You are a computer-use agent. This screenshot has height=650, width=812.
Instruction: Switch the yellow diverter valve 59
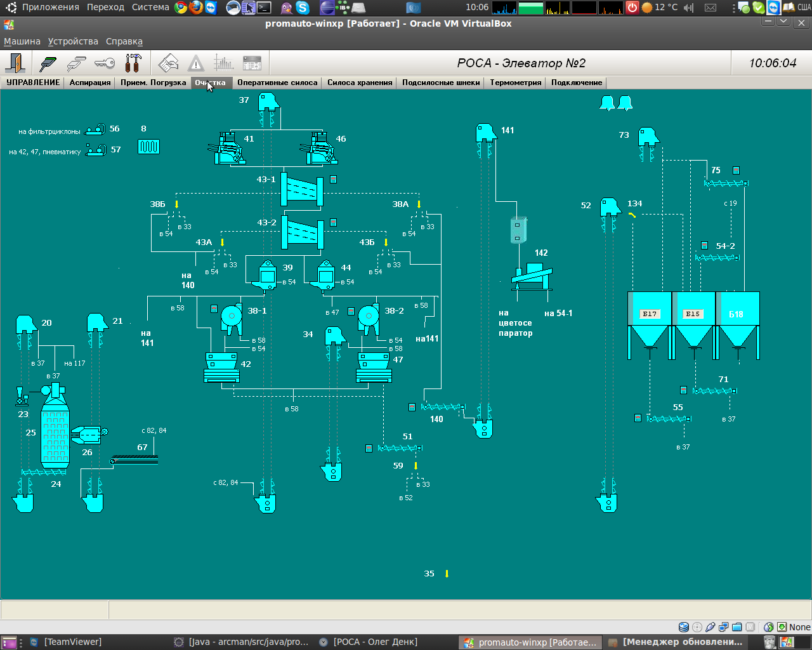click(x=416, y=466)
